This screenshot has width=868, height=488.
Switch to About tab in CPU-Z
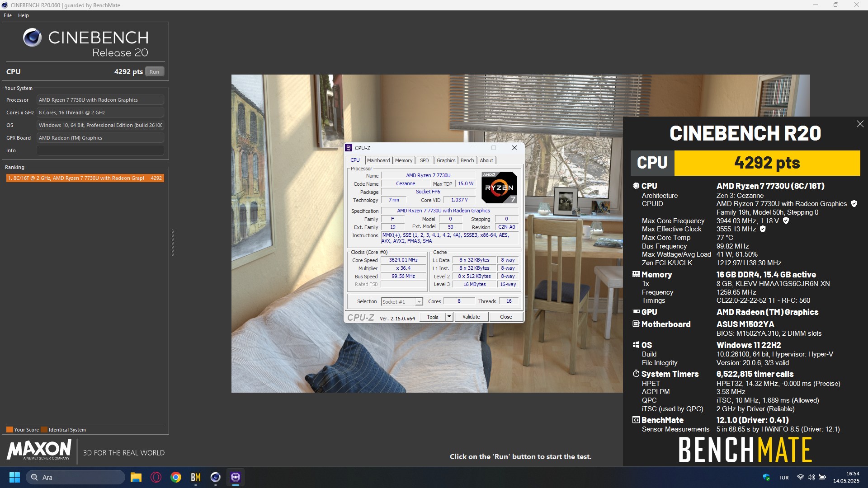pyautogui.click(x=486, y=160)
